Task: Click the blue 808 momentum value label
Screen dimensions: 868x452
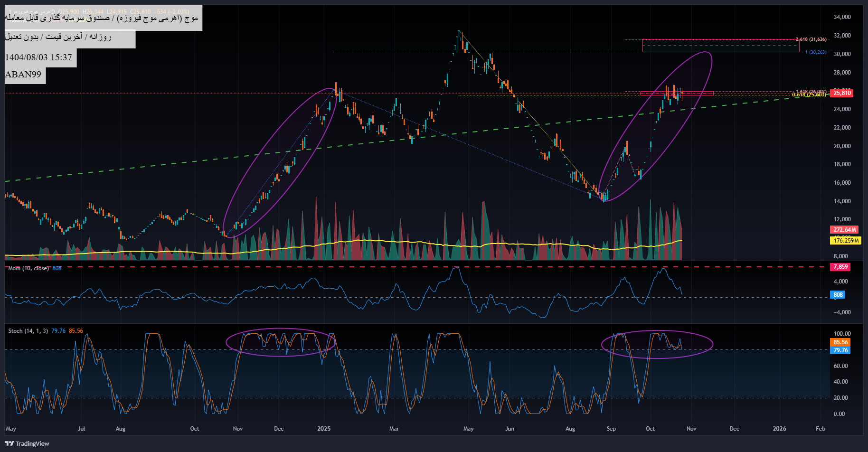Action: 838,295
